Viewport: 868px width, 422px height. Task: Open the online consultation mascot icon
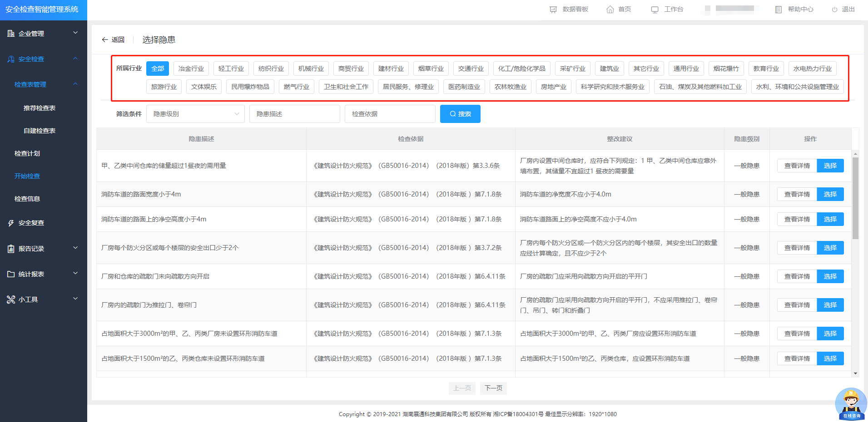click(851, 403)
